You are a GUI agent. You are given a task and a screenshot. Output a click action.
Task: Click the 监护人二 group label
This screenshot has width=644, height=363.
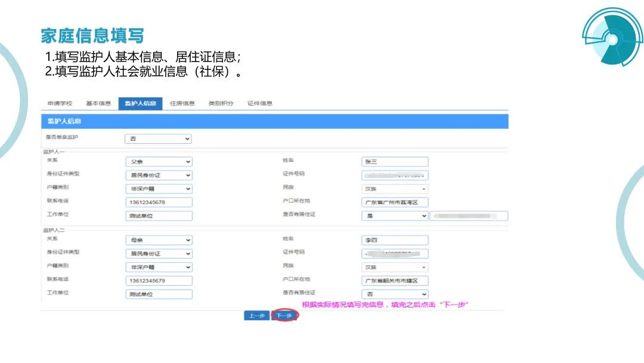[54, 230]
